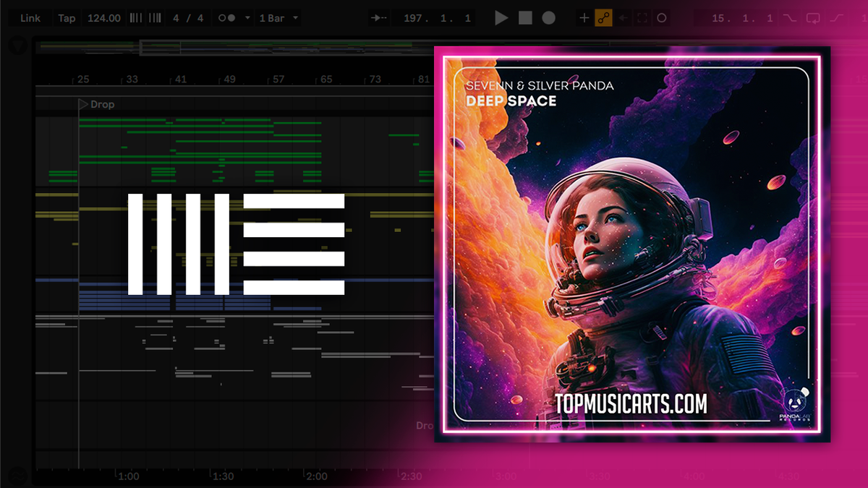This screenshot has width=868, height=488.
Task: Click the MIDI Arrangement Overdub plus icon
Action: pyautogui.click(x=584, y=18)
